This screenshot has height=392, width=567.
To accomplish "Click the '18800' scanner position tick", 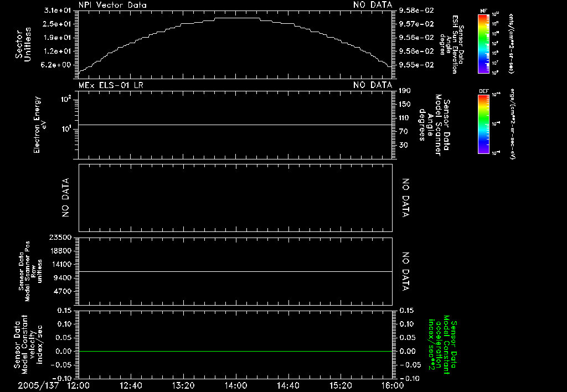I will [60, 251].
